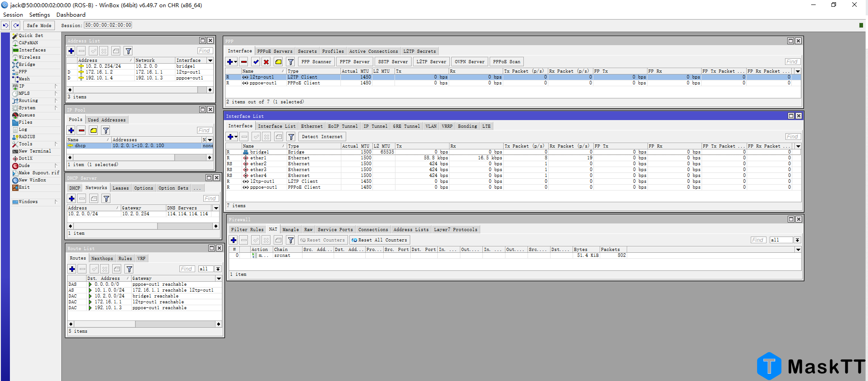Click the filter funnel icon in Address List window
Screen dimensions: 868x381
pos(128,51)
